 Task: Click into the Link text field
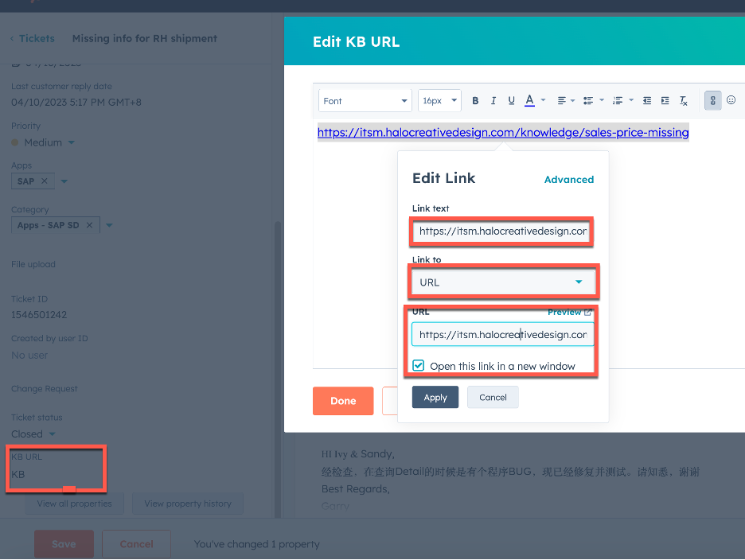coord(503,231)
